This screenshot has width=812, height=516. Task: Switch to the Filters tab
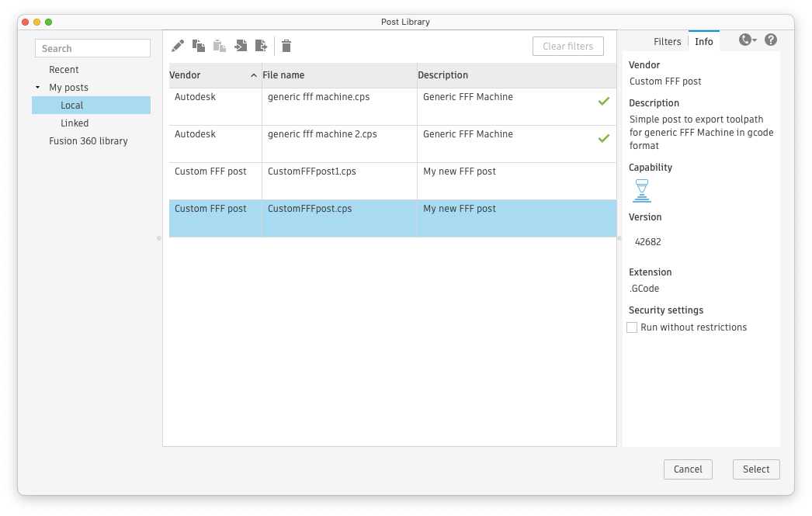pyautogui.click(x=667, y=41)
